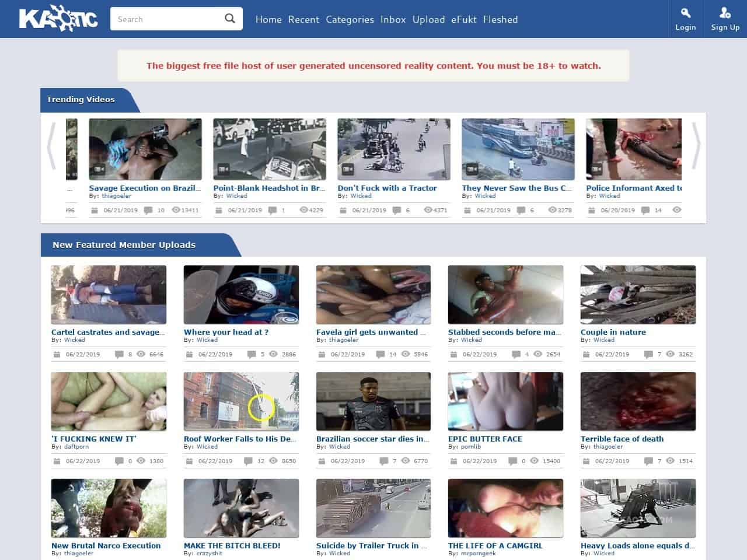The width and height of the screenshot is (747, 560).
Task: Click calendar icon under 'EPIC BUTTER FACE'
Action: click(x=453, y=461)
